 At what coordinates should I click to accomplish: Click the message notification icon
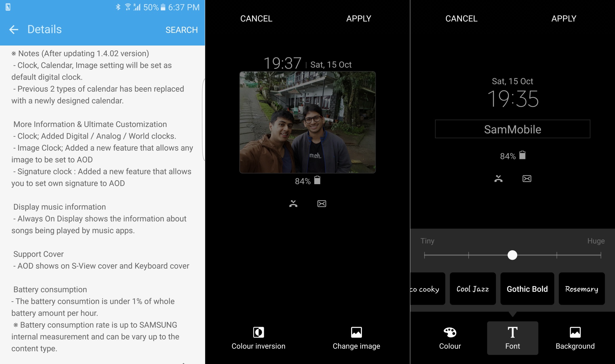coord(321,204)
